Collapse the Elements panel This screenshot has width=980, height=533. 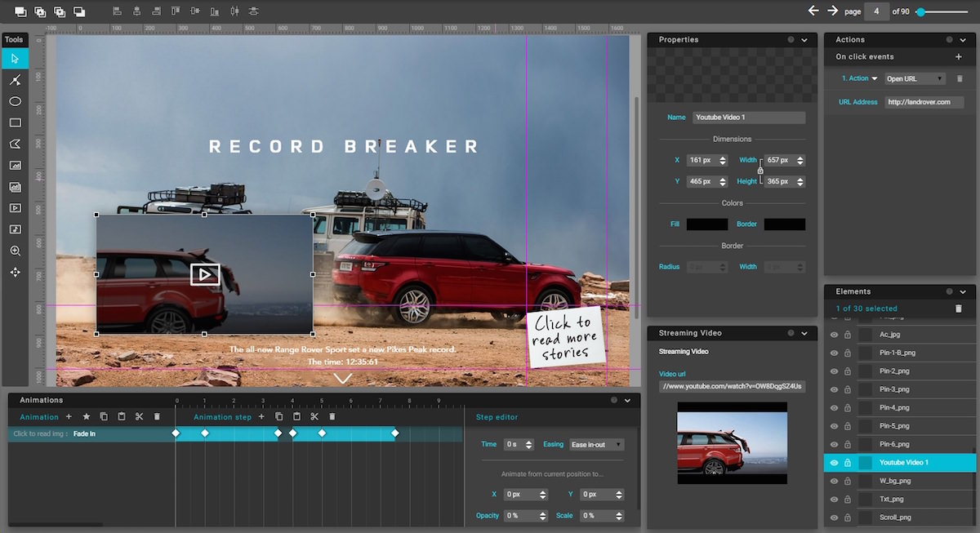click(x=963, y=291)
